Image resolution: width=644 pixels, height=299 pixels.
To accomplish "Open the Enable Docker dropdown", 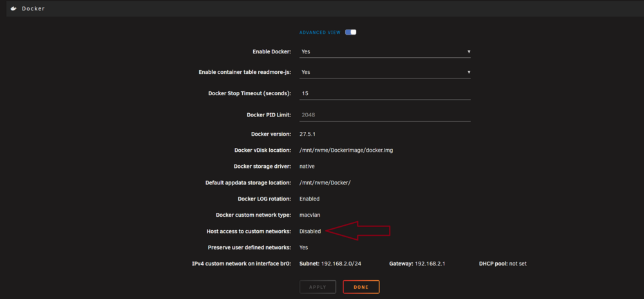I will coord(385,51).
